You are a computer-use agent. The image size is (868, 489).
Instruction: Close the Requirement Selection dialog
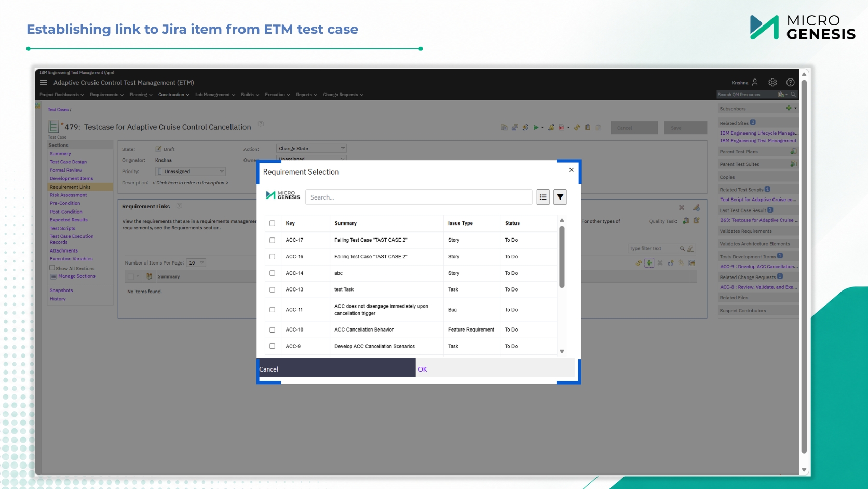tap(571, 170)
